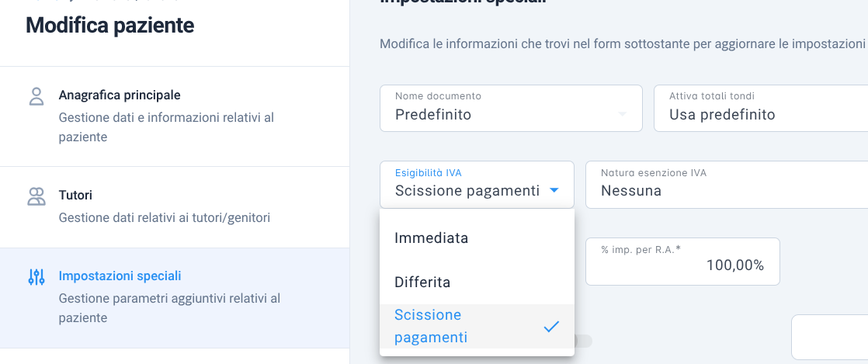
Task: Click the Modifica paziente heading
Action: [x=109, y=26]
